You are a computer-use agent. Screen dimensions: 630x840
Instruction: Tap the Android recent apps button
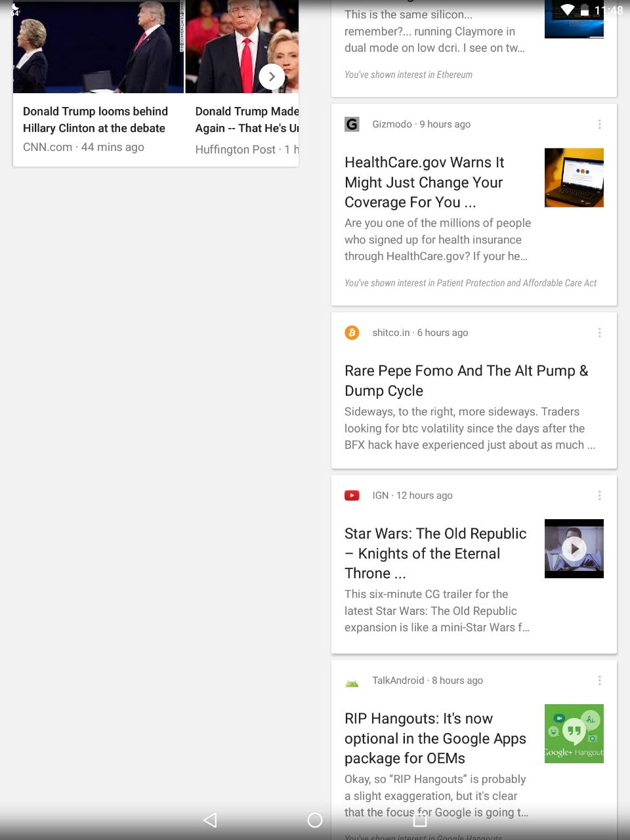click(420, 820)
